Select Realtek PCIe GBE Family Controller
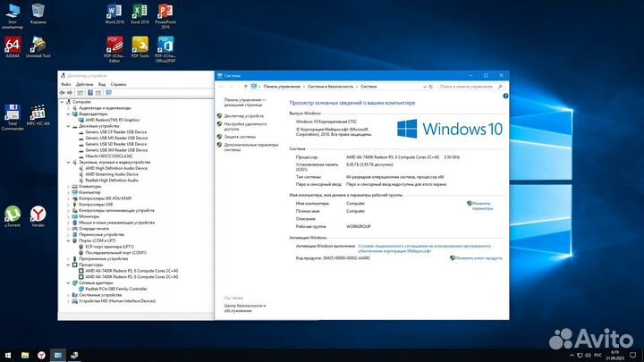644x362 pixels. (x=115, y=289)
